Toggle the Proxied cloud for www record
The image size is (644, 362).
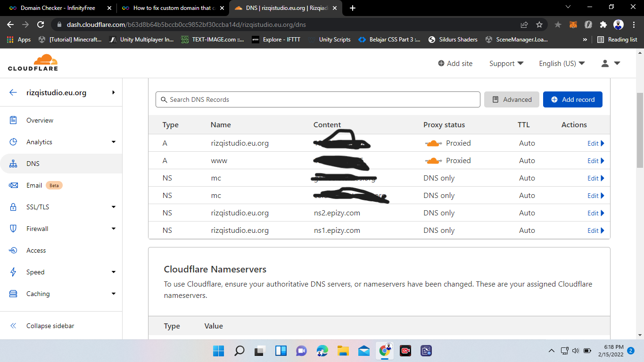click(433, 161)
